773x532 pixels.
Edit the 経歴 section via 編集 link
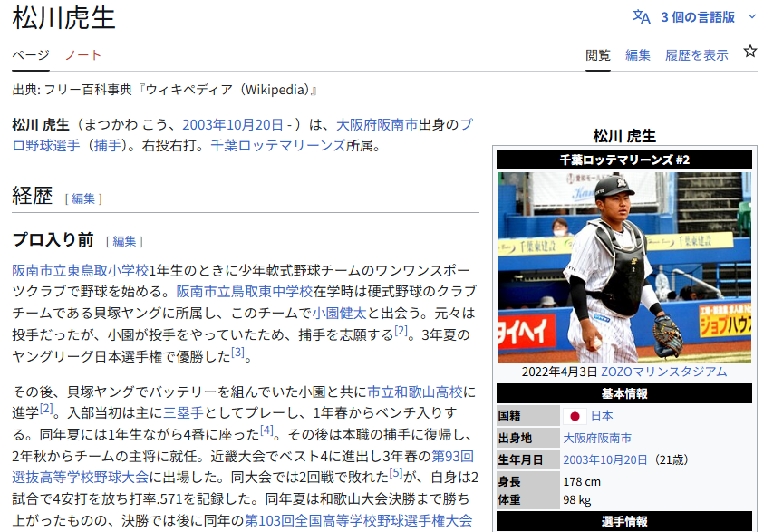click(x=83, y=198)
